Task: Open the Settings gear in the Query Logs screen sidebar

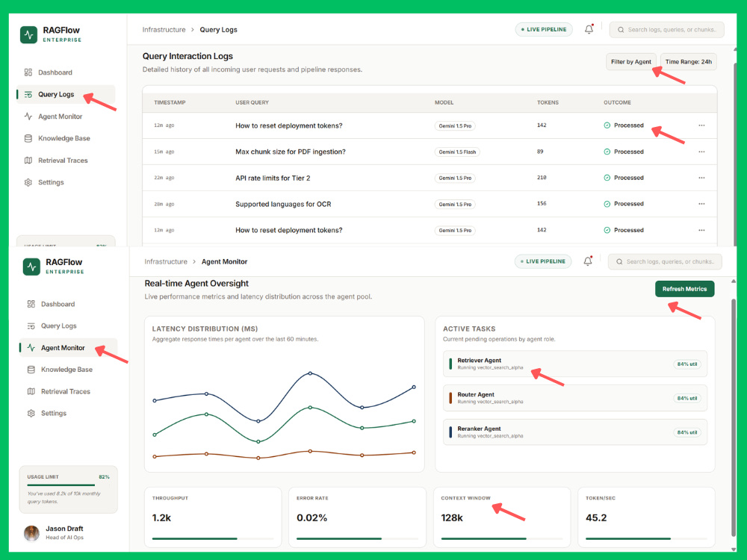Action: (x=28, y=182)
